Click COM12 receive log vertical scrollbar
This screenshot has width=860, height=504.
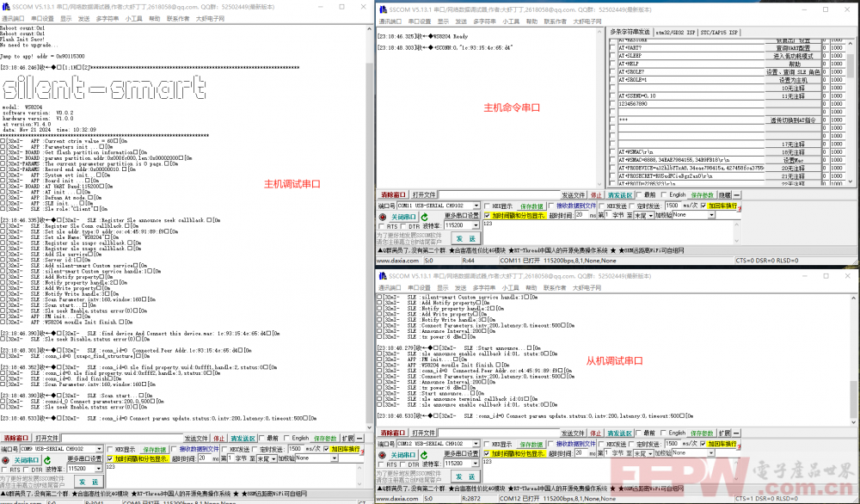click(853, 360)
